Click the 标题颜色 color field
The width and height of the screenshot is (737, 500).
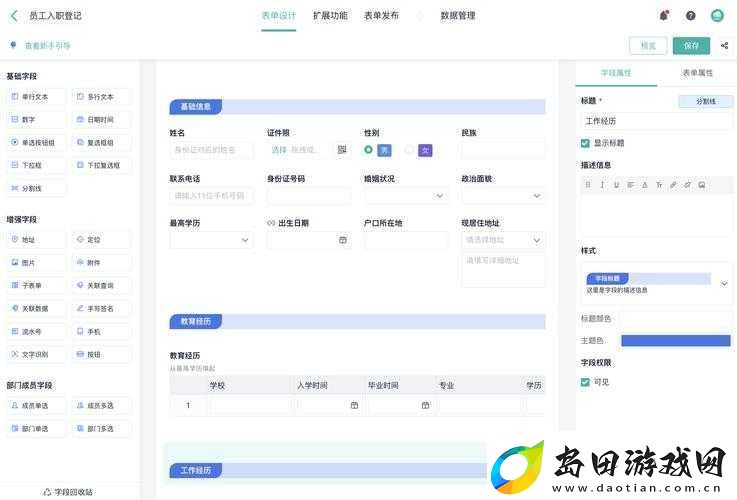[675, 318]
